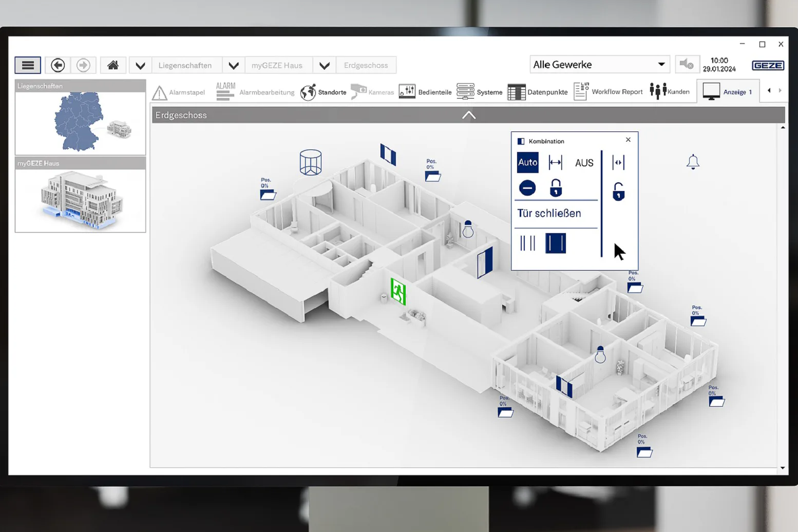Expand the dropdown before myGEZE Haus breadcrumb

(234, 66)
